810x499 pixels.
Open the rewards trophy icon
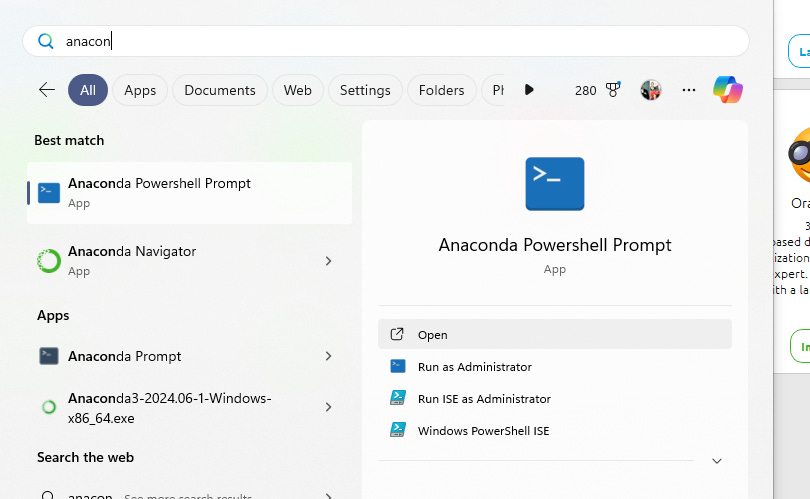tap(613, 90)
